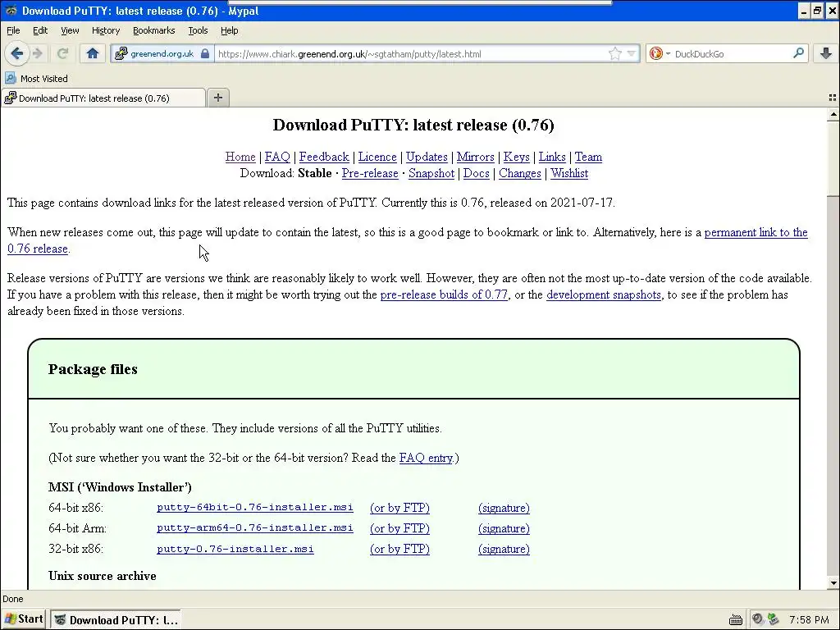Open the Downloads arrow button
This screenshot has height=630, width=840.
coord(825,53)
